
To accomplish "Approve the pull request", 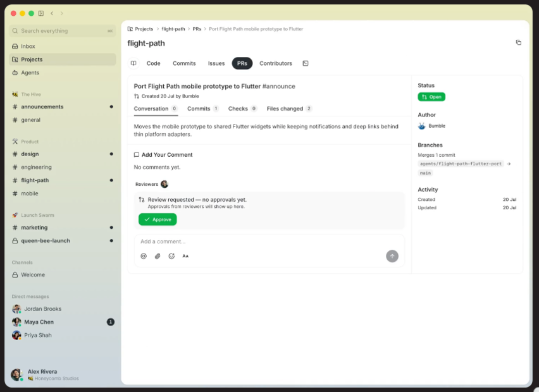I will coord(158,219).
